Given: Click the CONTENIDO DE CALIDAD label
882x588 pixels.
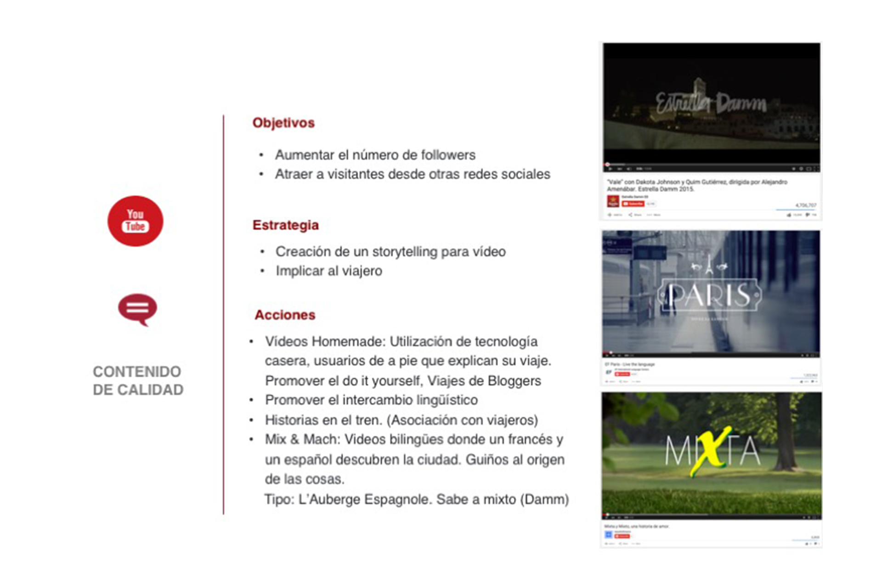Looking at the screenshot, I should [x=138, y=380].
